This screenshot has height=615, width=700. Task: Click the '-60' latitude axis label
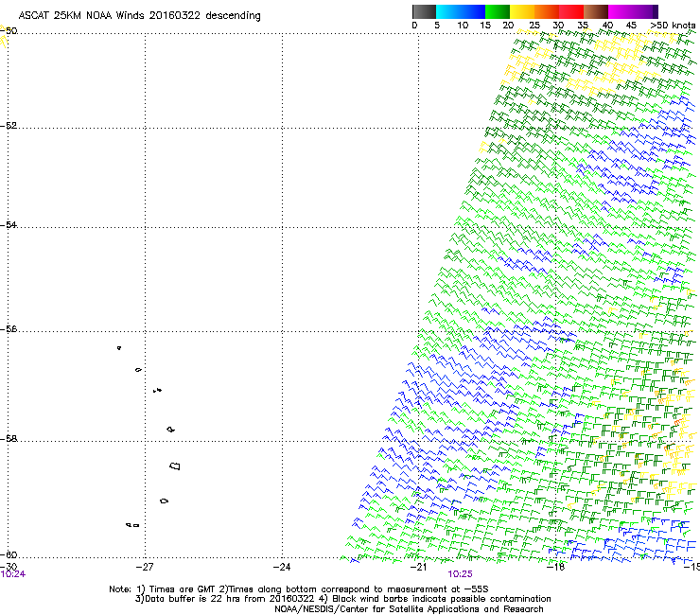pyautogui.click(x=9, y=555)
